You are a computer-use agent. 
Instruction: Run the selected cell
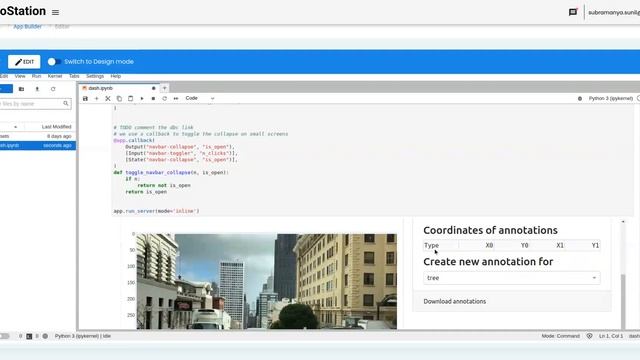(142, 98)
